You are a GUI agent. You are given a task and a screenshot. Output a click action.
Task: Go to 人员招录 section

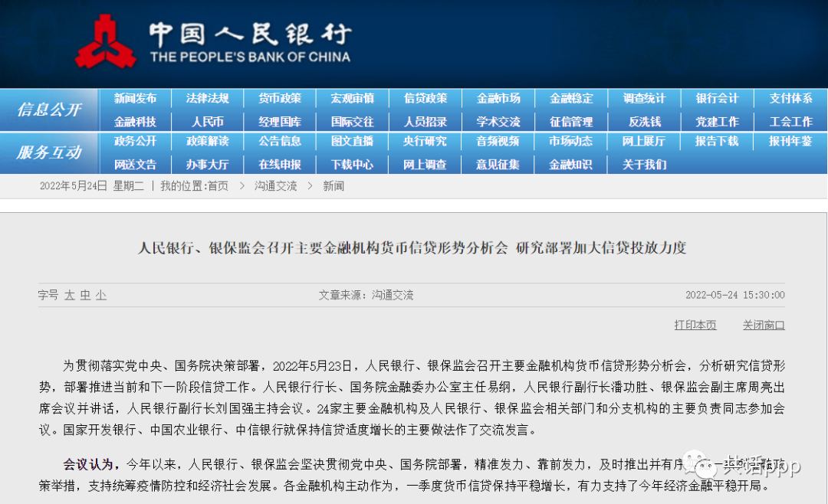[425, 122]
